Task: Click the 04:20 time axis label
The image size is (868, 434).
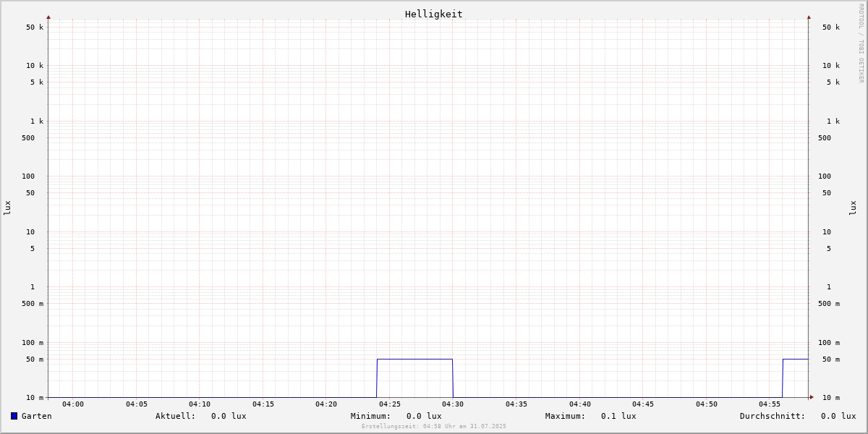Action: click(326, 404)
